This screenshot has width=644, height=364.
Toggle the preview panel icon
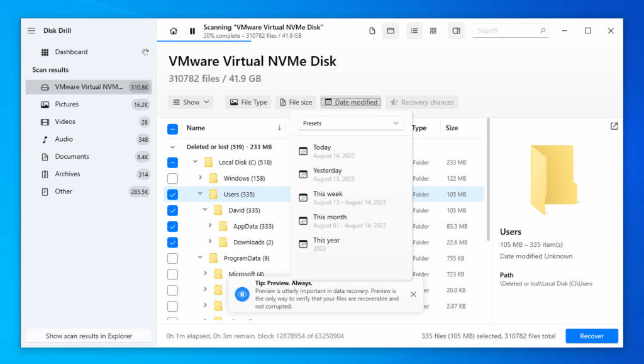(455, 30)
